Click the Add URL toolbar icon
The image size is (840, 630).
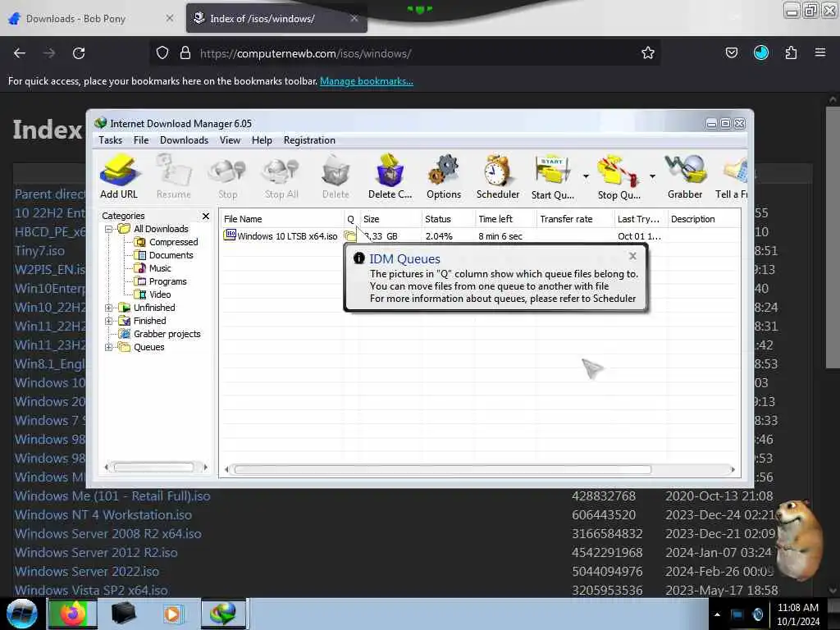(x=119, y=176)
